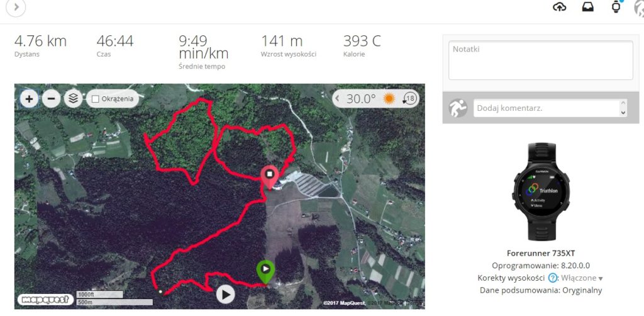Screen dimensions: 644x316
Task: Click the sun weather icon
Action: click(389, 99)
